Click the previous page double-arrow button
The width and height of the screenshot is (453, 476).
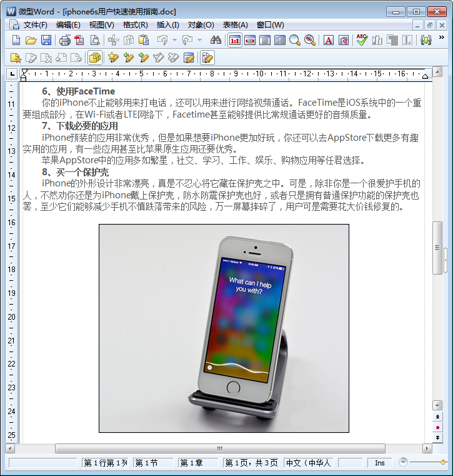437,417
